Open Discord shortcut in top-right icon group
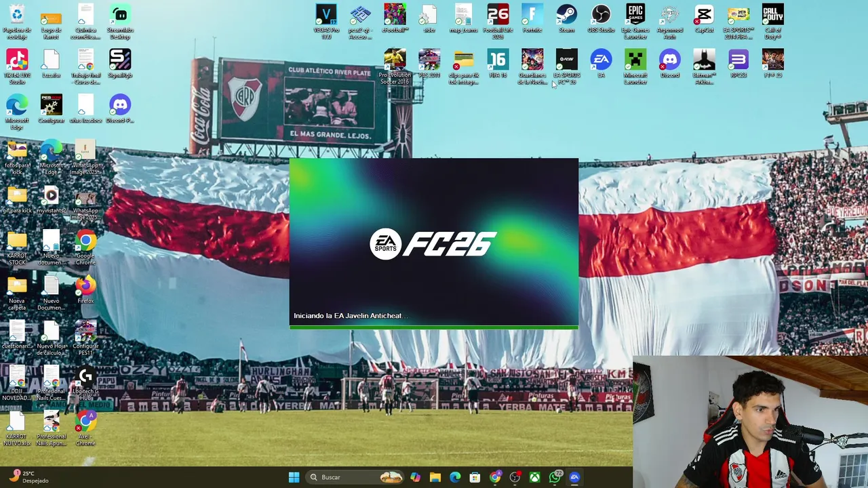Viewport: 868px width, 488px height. [670, 64]
